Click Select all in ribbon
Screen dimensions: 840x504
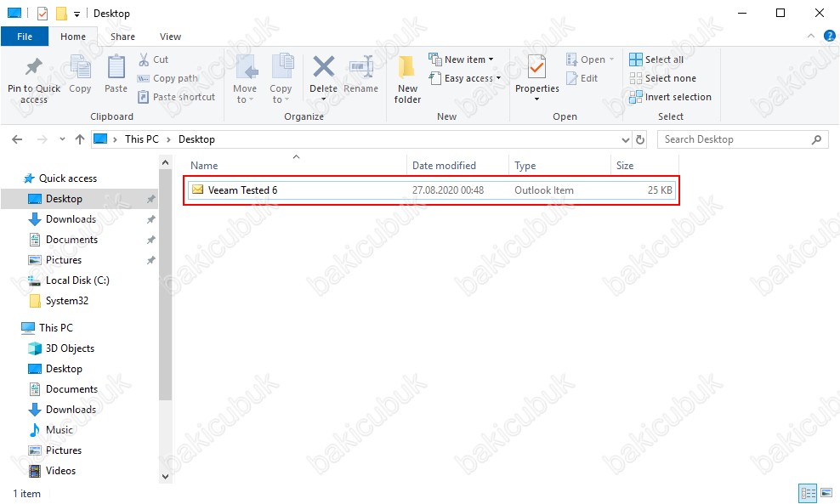[656, 59]
